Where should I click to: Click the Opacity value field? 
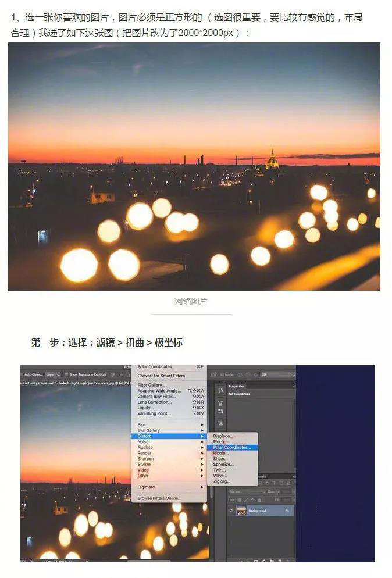[x=286, y=491]
